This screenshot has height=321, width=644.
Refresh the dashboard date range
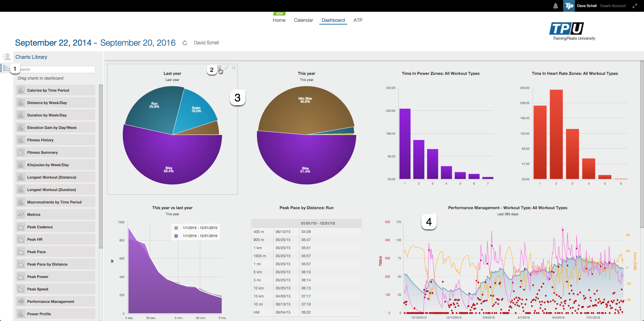185,43
